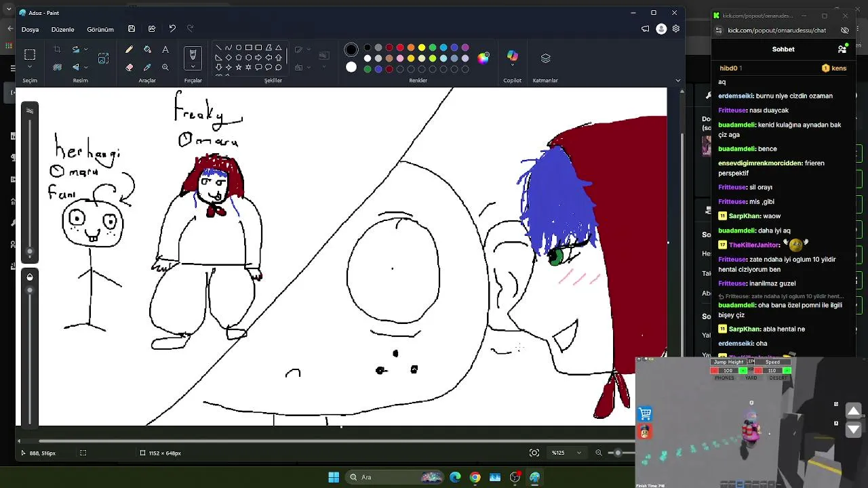Choose the five-point Star shape
Screen dimensions: 868x488
tap(239, 67)
